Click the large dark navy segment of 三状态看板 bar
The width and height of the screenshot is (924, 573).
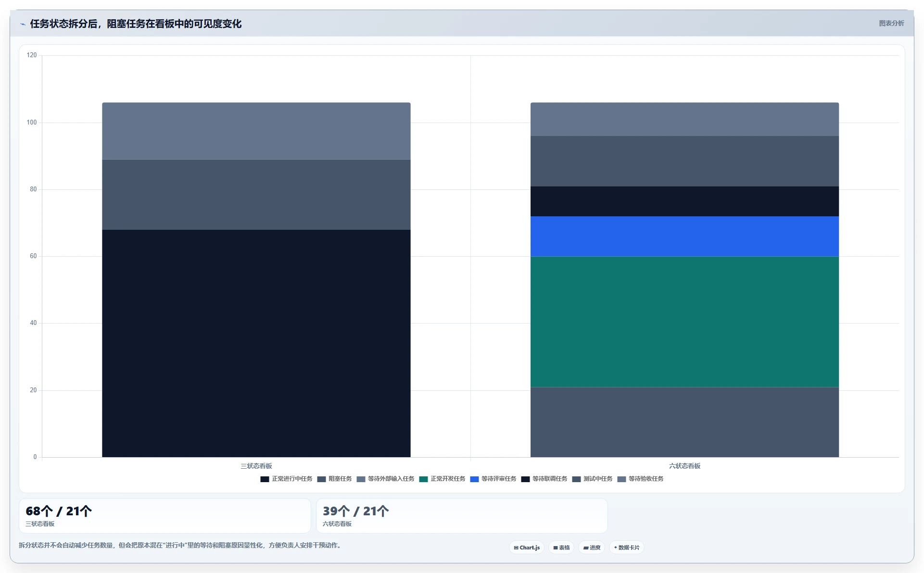tap(256, 343)
